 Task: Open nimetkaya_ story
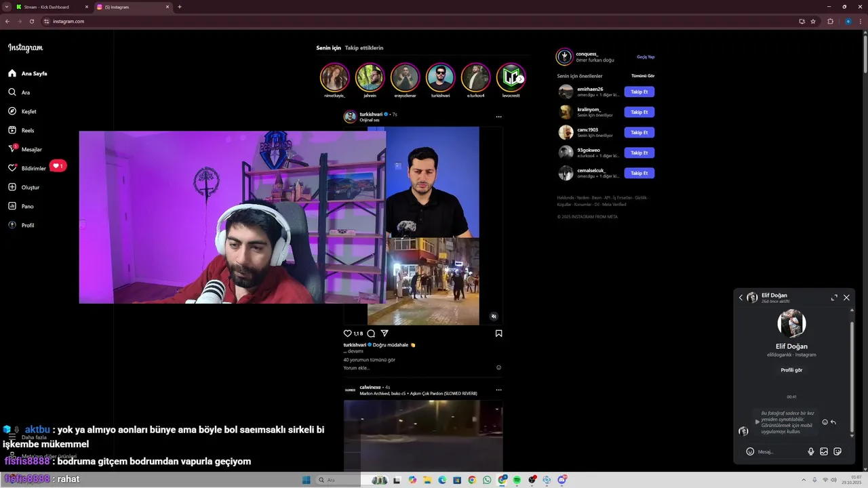pos(334,77)
